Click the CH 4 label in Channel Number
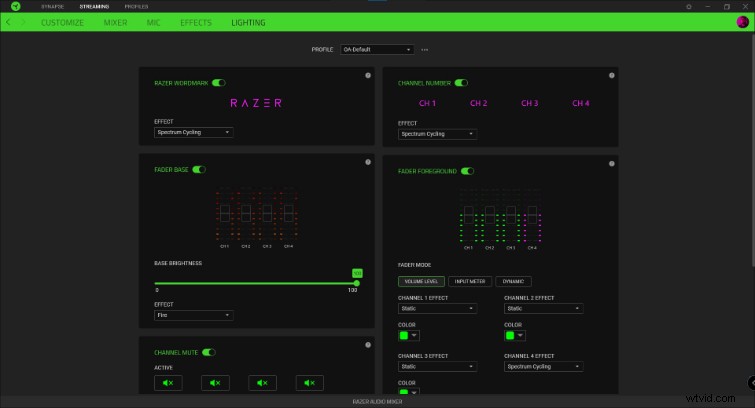Screen dimensions: 755x408 pos(581,103)
